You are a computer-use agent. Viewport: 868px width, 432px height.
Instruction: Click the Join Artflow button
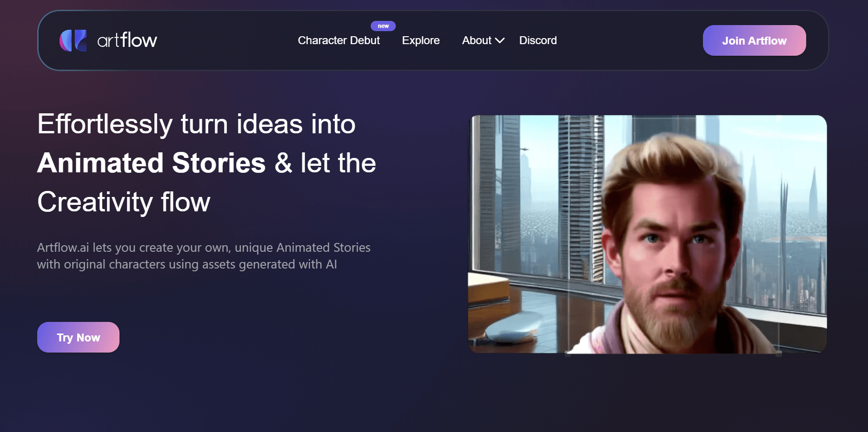(x=754, y=40)
